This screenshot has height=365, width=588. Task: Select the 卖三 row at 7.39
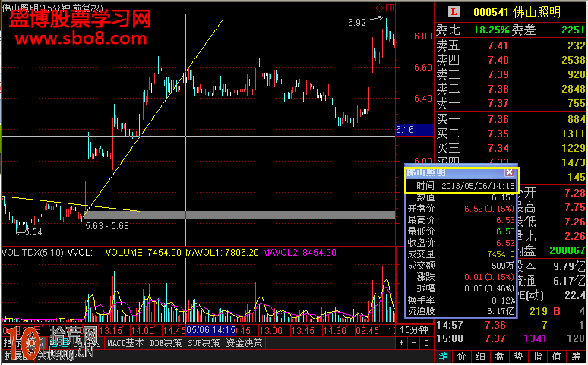pyautogui.click(x=511, y=74)
